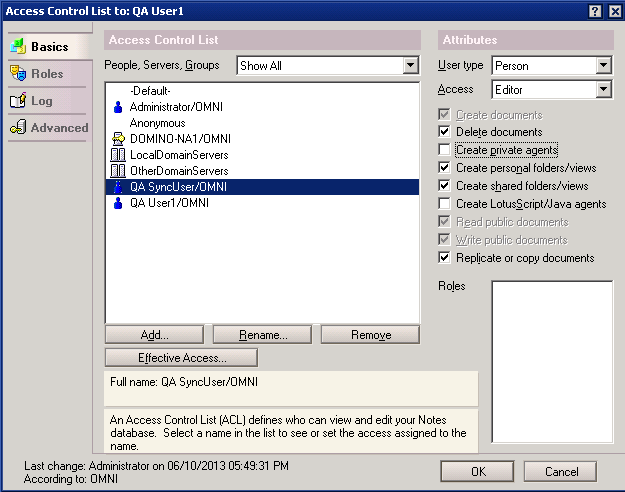Select the LocalDomainServers entry name
The width and height of the screenshot is (625, 492).
coord(179,155)
